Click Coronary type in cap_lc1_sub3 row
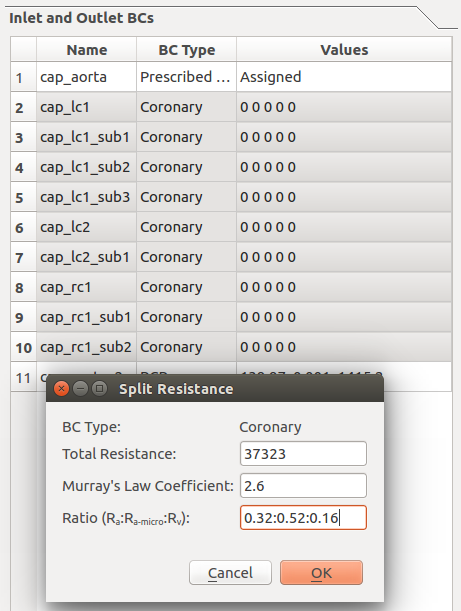Image resolution: width=461 pixels, height=611 pixels. [187, 197]
